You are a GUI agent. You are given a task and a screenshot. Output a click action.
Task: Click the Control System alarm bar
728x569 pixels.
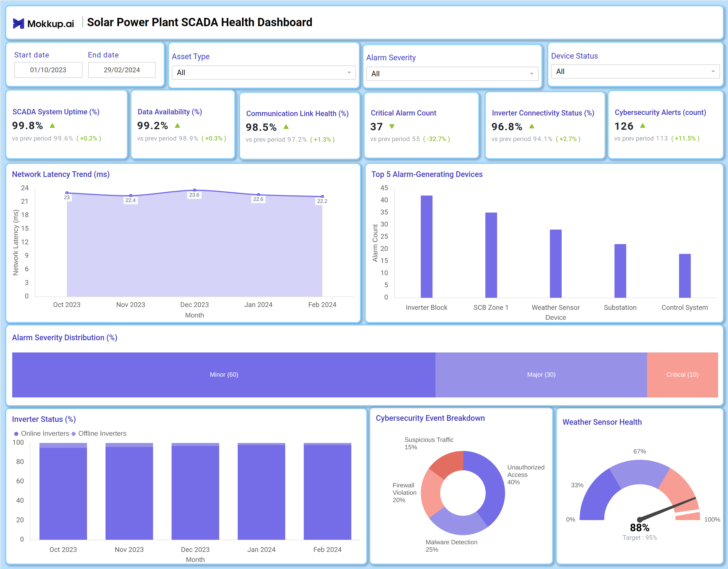click(685, 275)
